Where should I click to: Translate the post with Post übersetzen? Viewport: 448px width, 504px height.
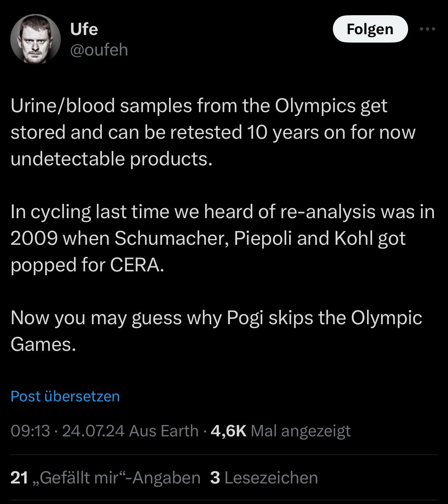coord(65,396)
